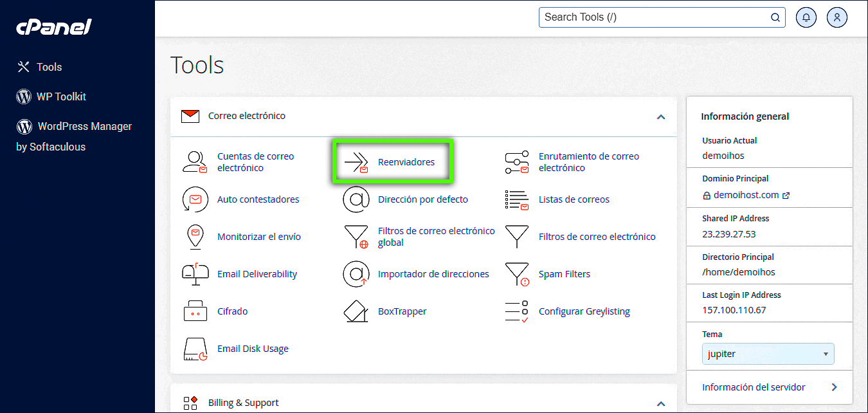Check Email Deliverability

pyautogui.click(x=257, y=273)
